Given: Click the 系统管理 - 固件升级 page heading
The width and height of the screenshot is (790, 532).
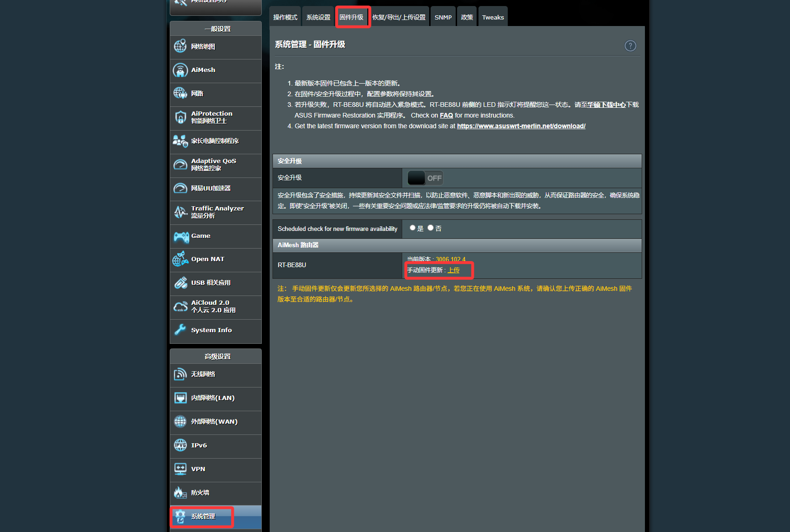Looking at the screenshot, I should [x=310, y=45].
